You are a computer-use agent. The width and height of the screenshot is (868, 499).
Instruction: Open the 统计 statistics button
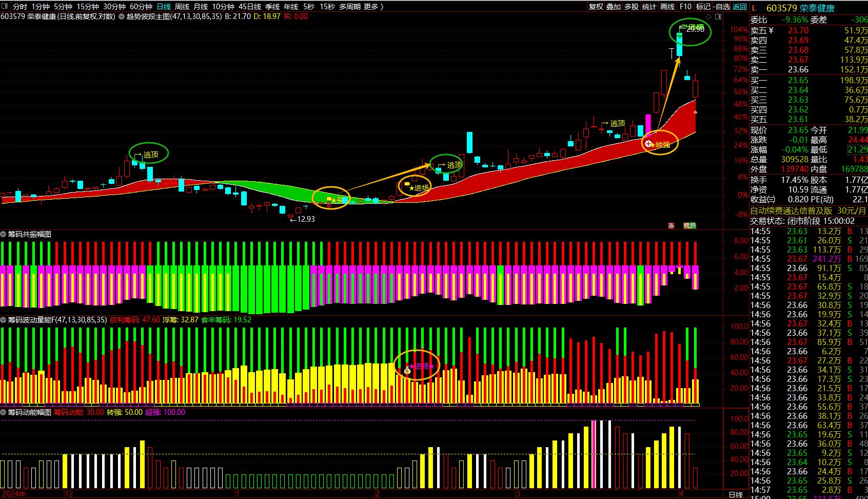tap(649, 7)
